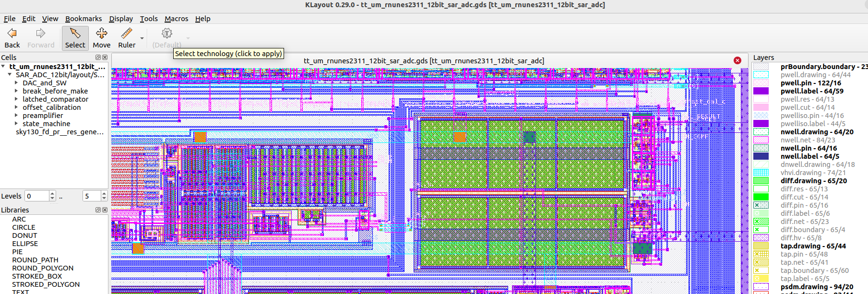The height and width of the screenshot is (294, 868).
Task: Select the state_machine cell
Action: pos(46,124)
